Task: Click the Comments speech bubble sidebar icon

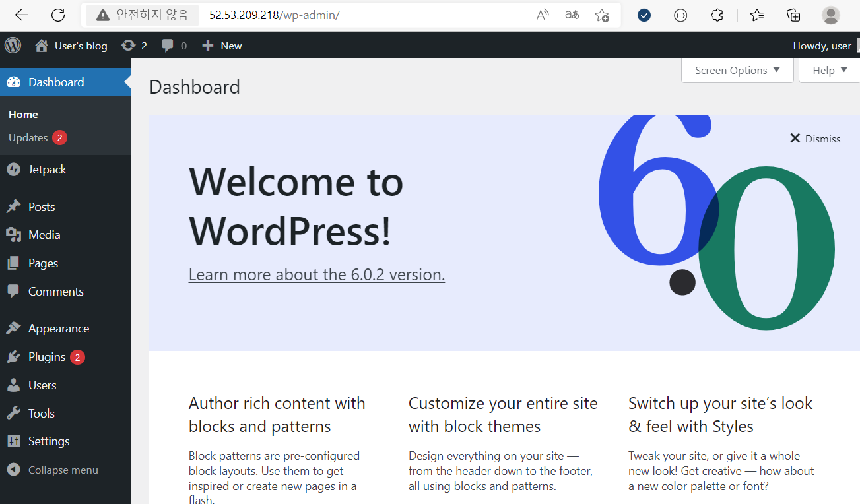Action: point(13,291)
